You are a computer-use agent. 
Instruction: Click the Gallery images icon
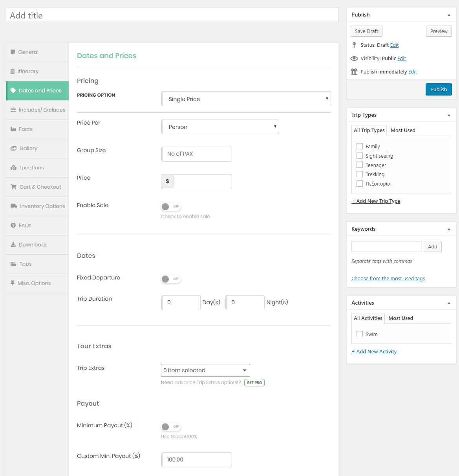click(14, 148)
